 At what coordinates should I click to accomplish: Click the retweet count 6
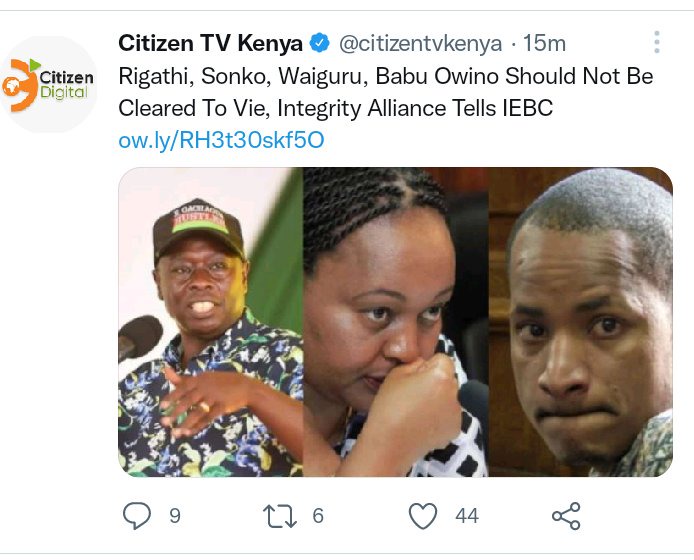pos(318,516)
